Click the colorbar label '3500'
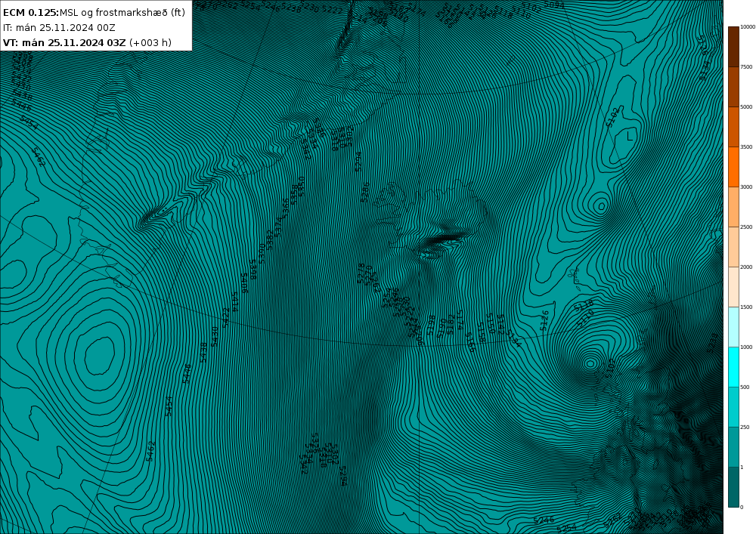The image size is (756, 534). coord(746,147)
